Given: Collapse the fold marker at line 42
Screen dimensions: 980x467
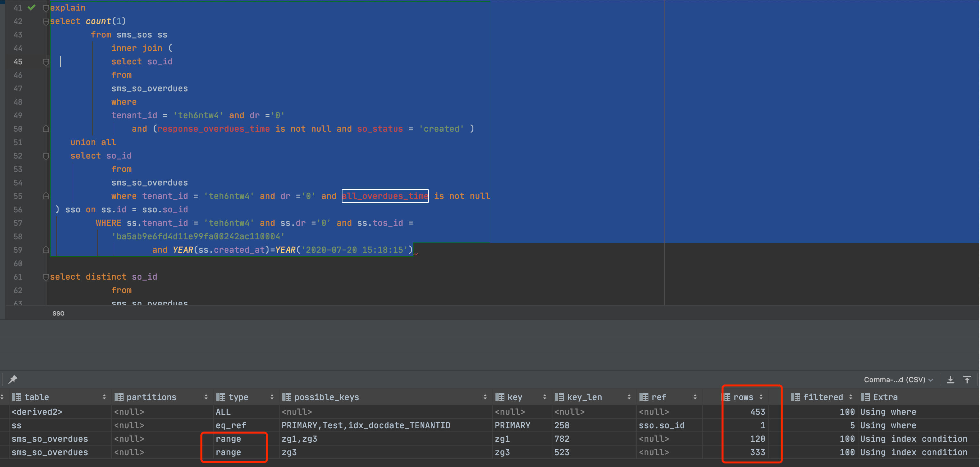Looking at the screenshot, I should coord(46,21).
